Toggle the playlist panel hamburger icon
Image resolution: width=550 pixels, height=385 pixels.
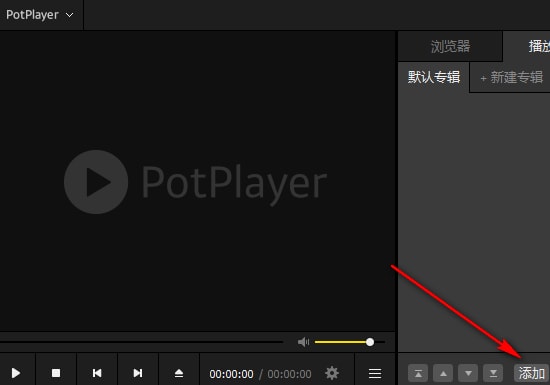coord(375,373)
